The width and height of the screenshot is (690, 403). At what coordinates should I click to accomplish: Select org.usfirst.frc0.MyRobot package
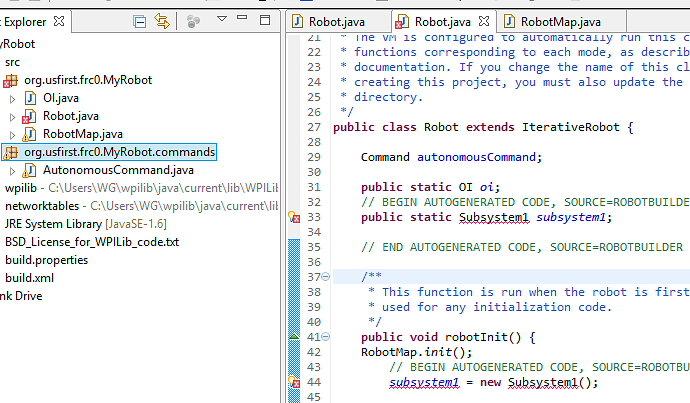tap(88, 80)
